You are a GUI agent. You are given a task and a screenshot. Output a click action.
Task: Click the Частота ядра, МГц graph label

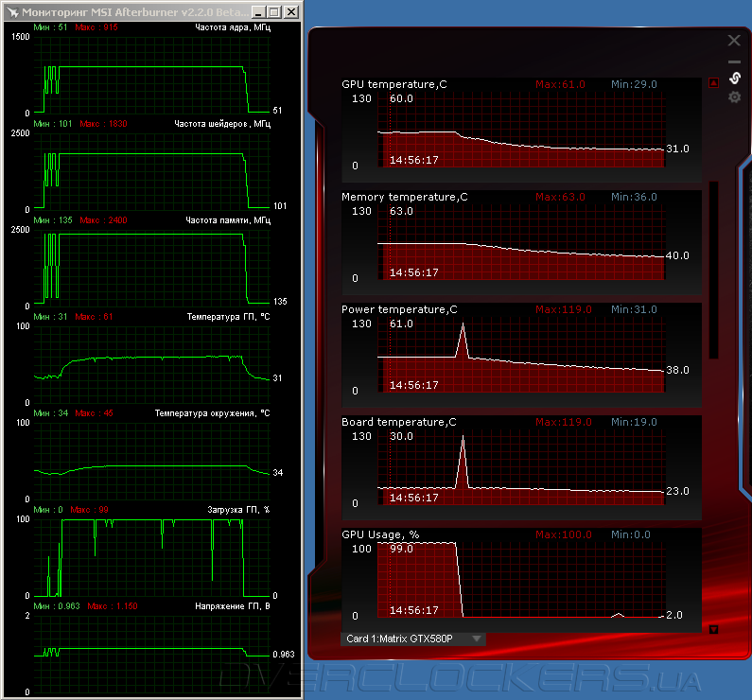tap(233, 27)
